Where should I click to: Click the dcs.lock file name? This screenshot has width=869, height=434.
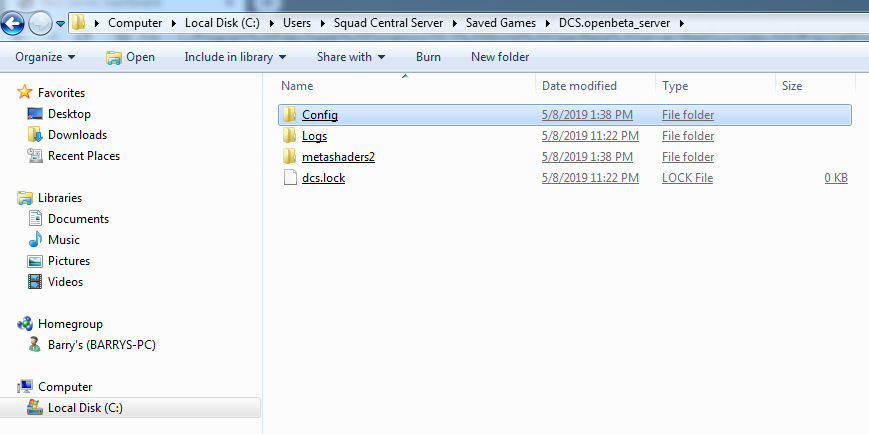pos(324,178)
